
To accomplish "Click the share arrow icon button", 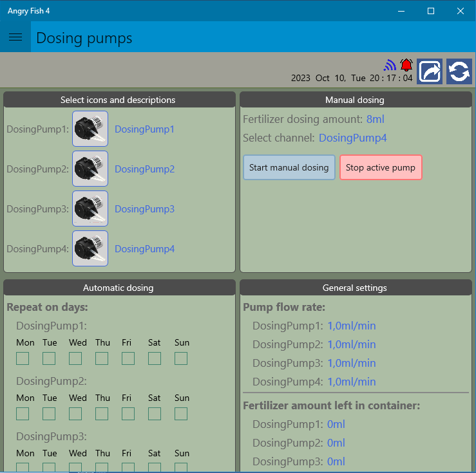I will (x=430, y=71).
